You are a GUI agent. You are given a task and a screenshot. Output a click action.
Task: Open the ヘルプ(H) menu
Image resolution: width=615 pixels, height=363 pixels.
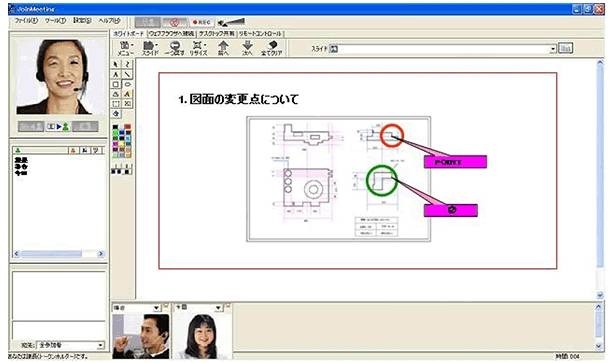109,20
